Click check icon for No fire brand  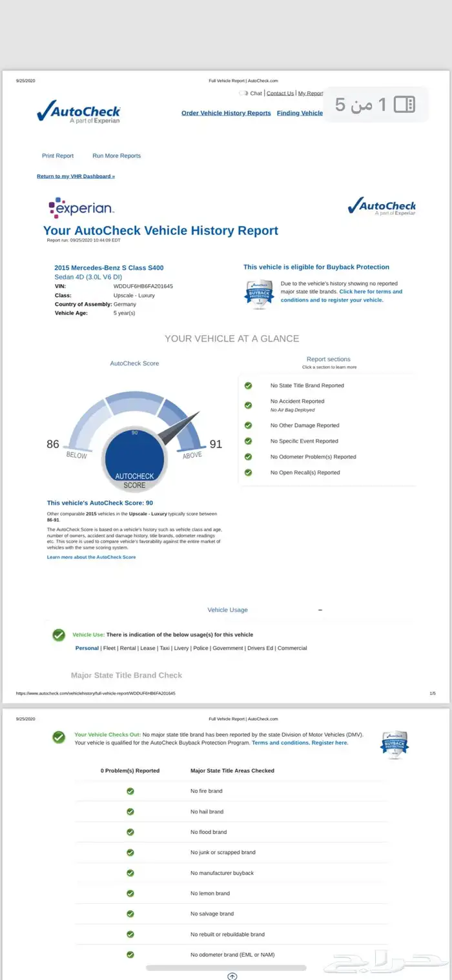pyautogui.click(x=130, y=791)
